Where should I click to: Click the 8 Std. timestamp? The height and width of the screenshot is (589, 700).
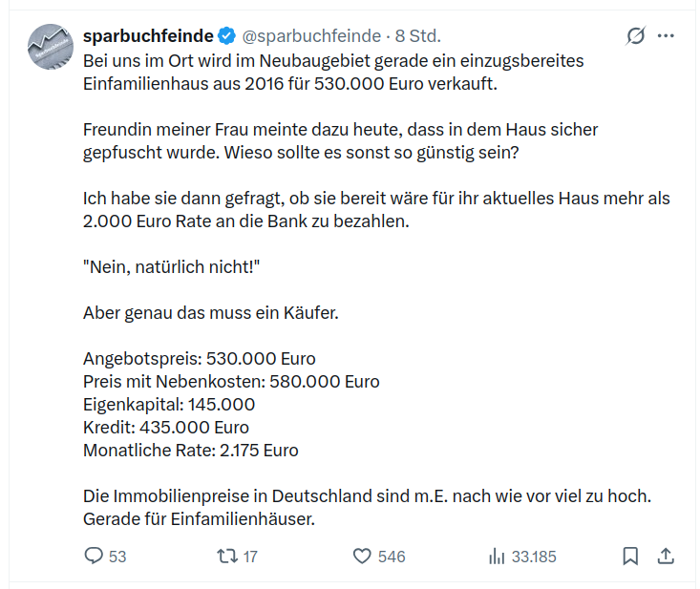[418, 35]
